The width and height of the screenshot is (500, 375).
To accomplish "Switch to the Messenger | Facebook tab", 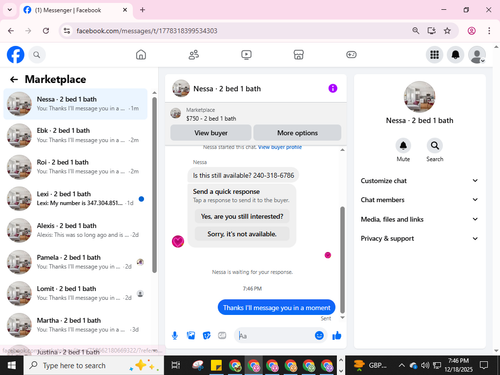I will click(77, 10).
